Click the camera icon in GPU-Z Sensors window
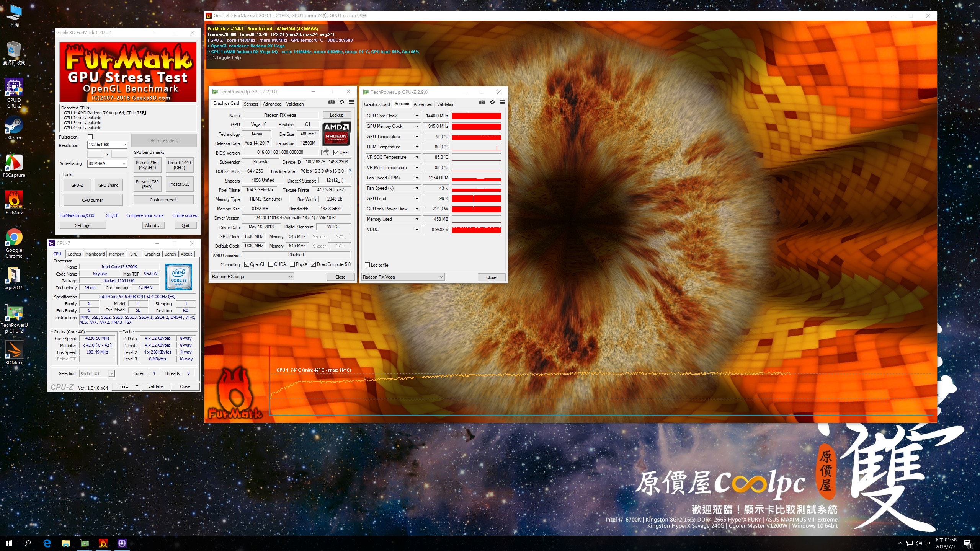The width and height of the screenshot is (980, 551). (x=482, y=103)
